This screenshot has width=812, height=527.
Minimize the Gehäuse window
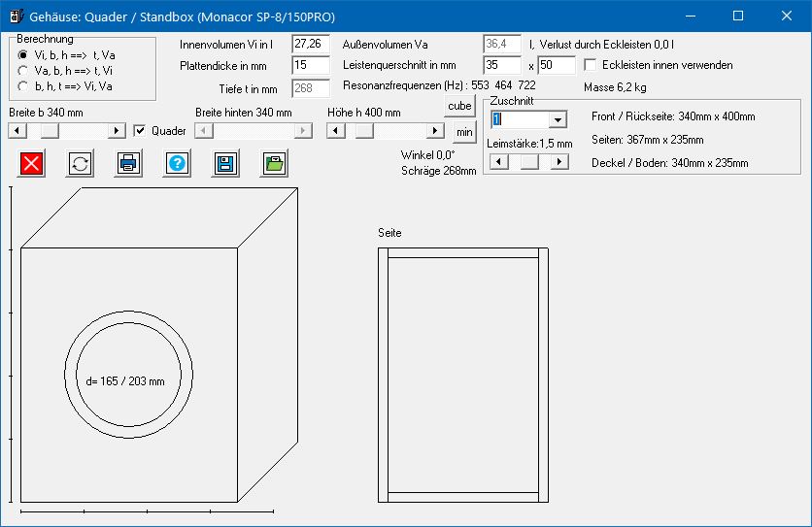click(691, 16)
